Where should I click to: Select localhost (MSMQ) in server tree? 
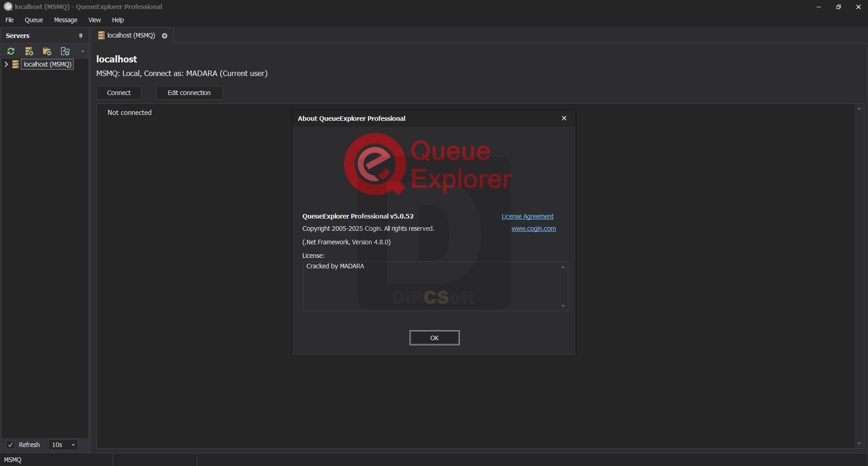[47, 64]
